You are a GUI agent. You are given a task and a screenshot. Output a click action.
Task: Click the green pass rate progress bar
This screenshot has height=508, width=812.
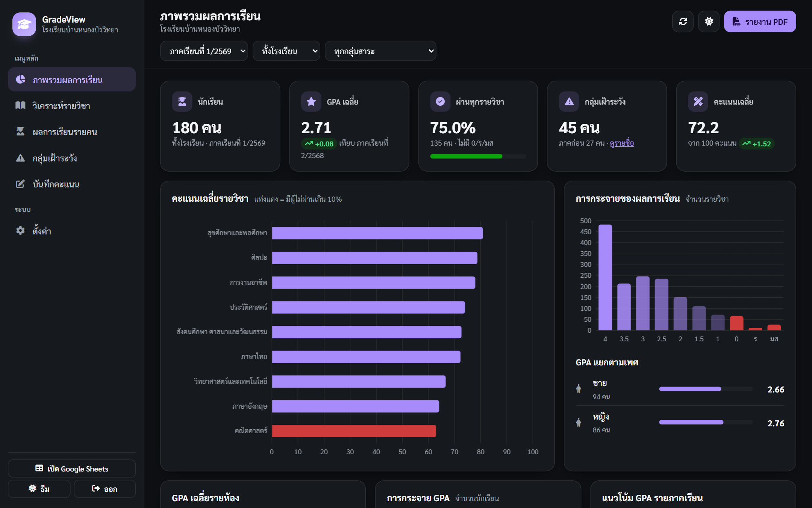[466, 157]
